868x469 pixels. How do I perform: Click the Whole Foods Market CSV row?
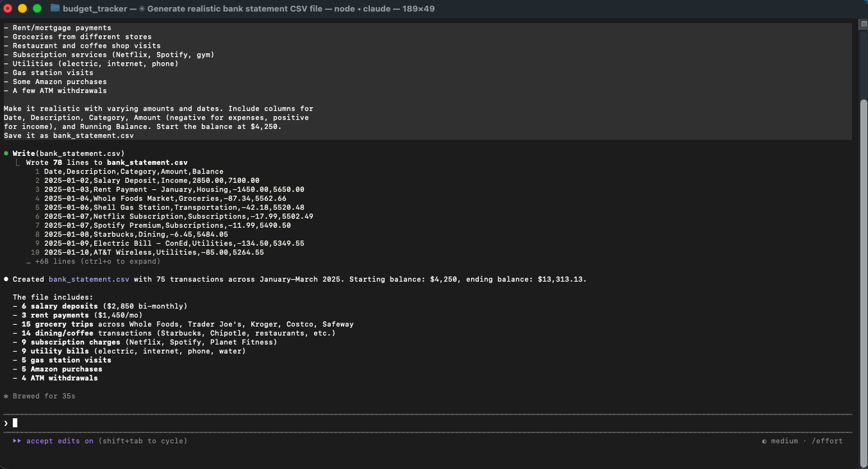pyautogui.click(x=165, y=198)
